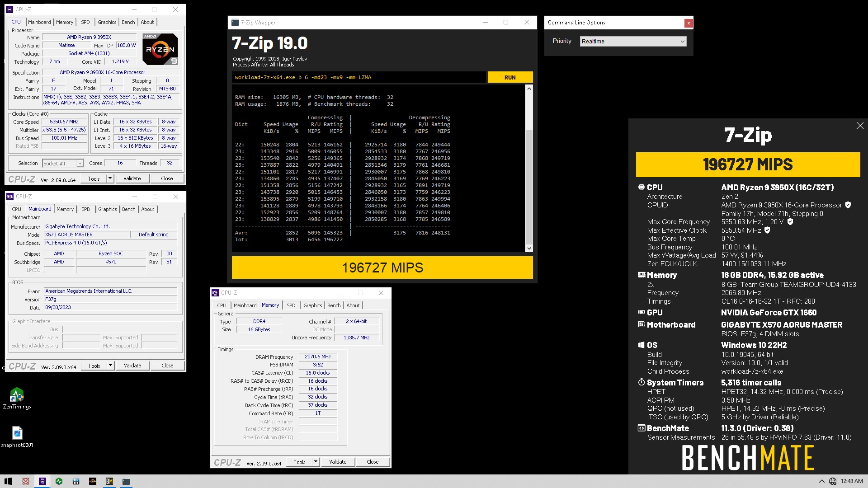This screenshot has height=488, width=868.
Task: Click the DRAM Frequency value 2070.6 MHz
Action: [318, 357]
